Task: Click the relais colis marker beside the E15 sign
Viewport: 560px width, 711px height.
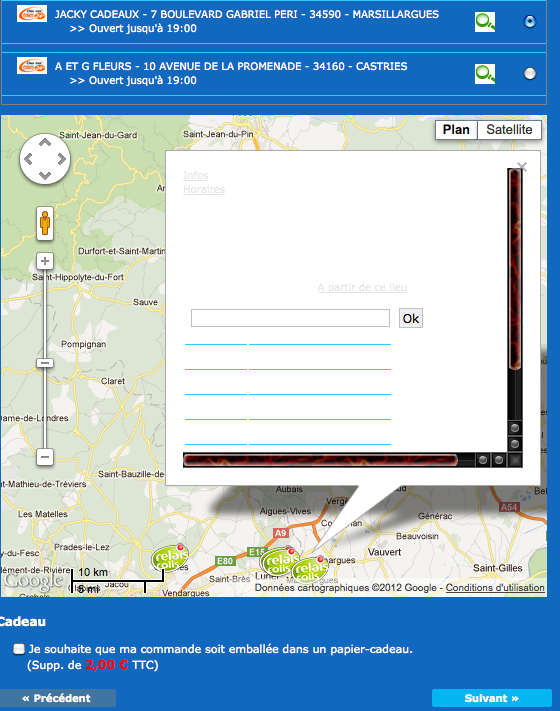Action: pyautogui.click(x=279, y=562)
